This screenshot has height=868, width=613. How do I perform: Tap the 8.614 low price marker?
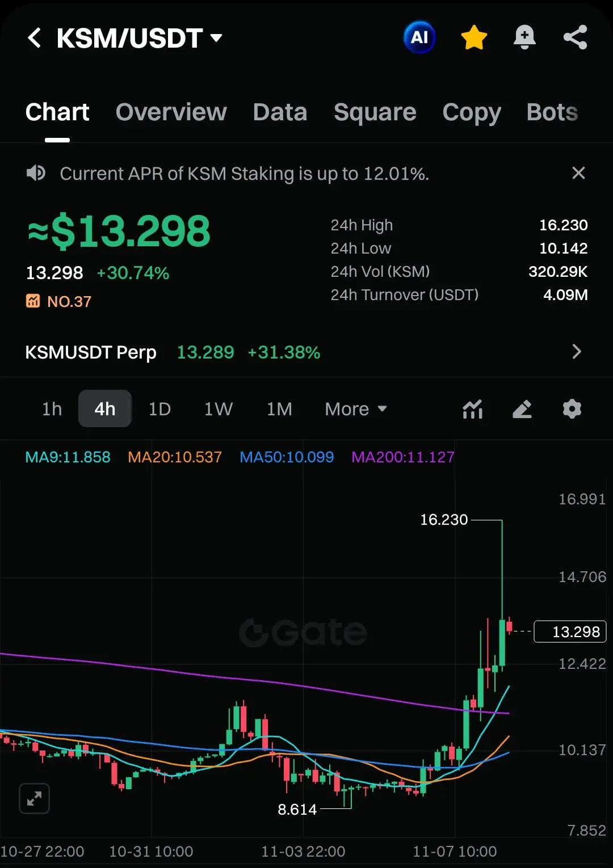coord(297,810)
